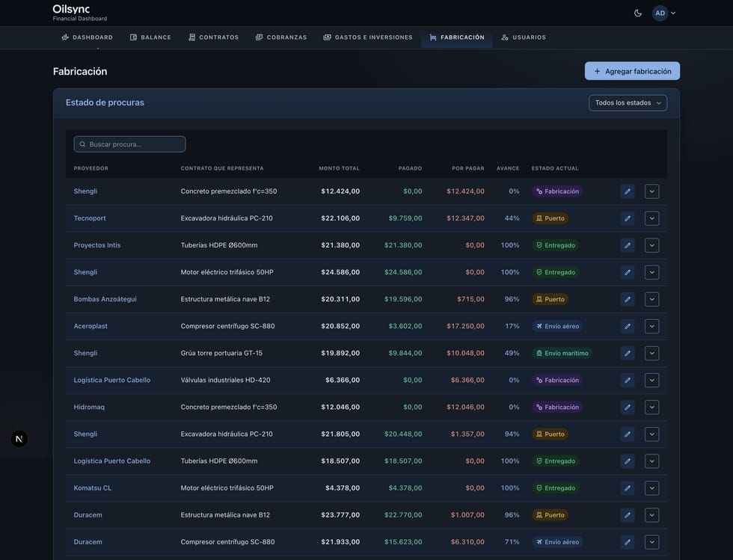This screenshot has width=733, height=560.
Task: Toggle dark mode with the moon icon
Action: point(637,13)
